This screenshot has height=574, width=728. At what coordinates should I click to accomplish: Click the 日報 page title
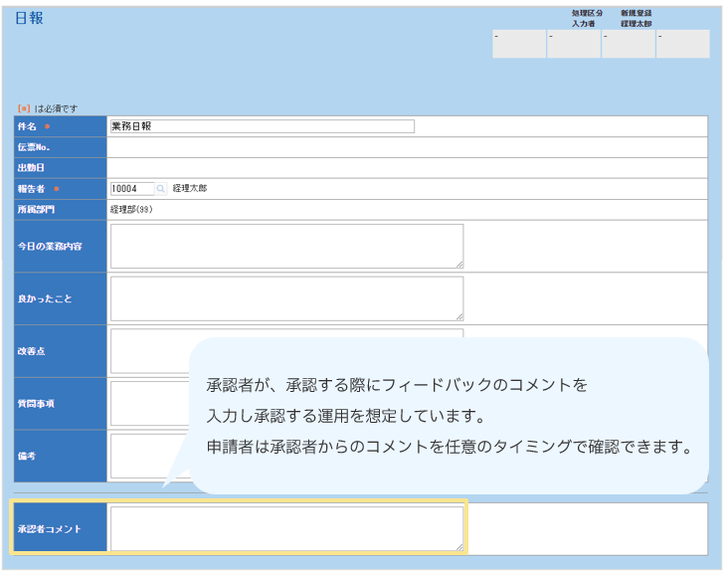point(29,18)
